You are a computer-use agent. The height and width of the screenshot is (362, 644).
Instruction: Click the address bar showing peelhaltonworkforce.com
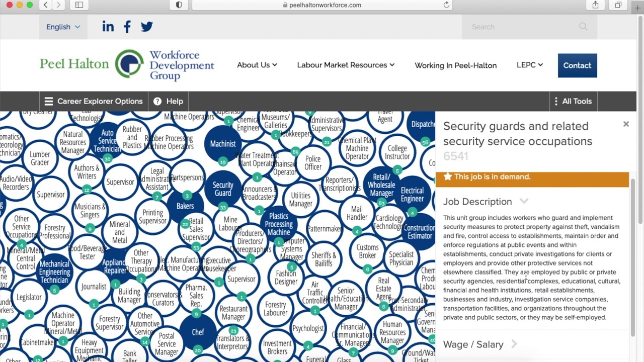coord(322,5)
